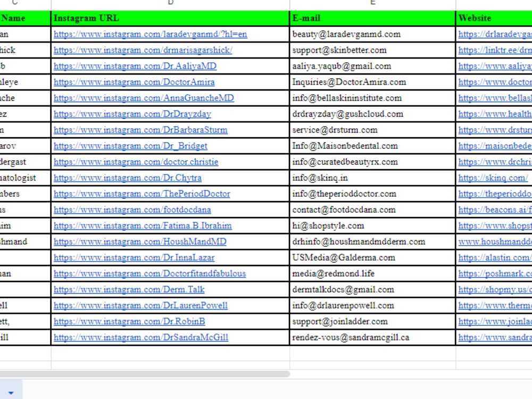Click the horizontal scrollbar thumb
The width and height of the screenshot is (532, 399).
145,373
